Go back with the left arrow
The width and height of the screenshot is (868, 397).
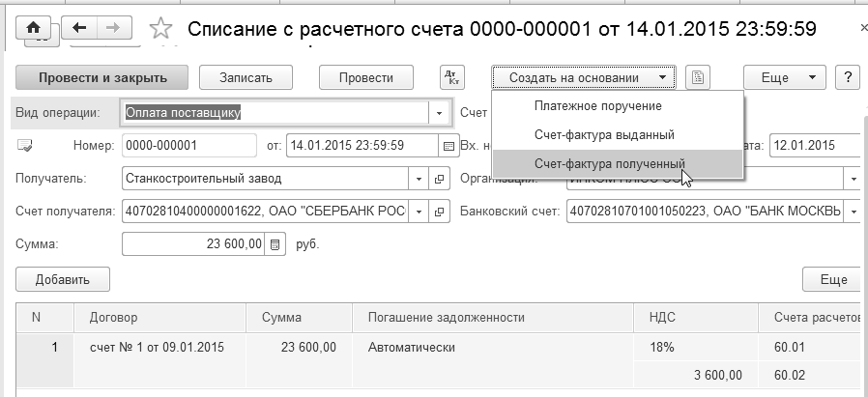[80, 29]
